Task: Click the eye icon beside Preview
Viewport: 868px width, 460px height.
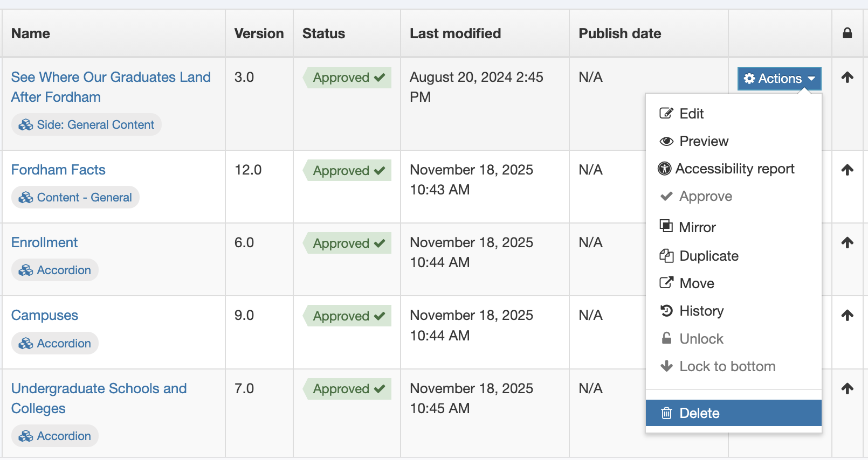Action: point(666,141)
